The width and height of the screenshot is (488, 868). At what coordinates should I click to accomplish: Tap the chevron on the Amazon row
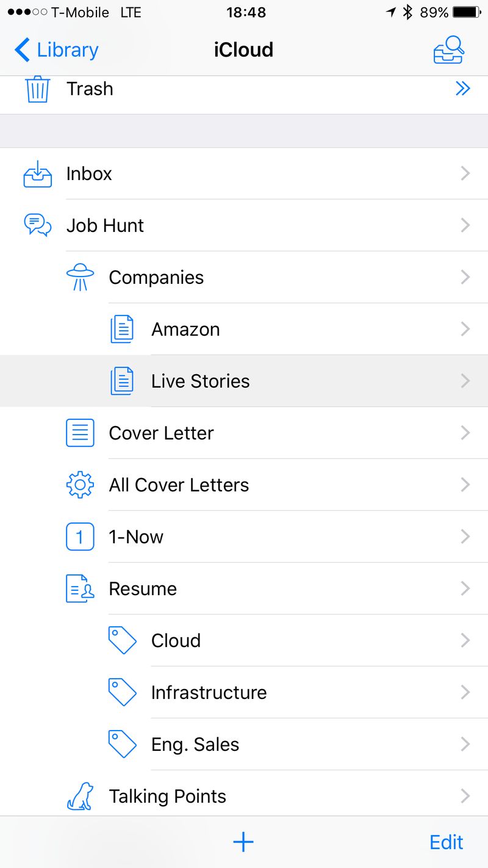pos(465,330)
